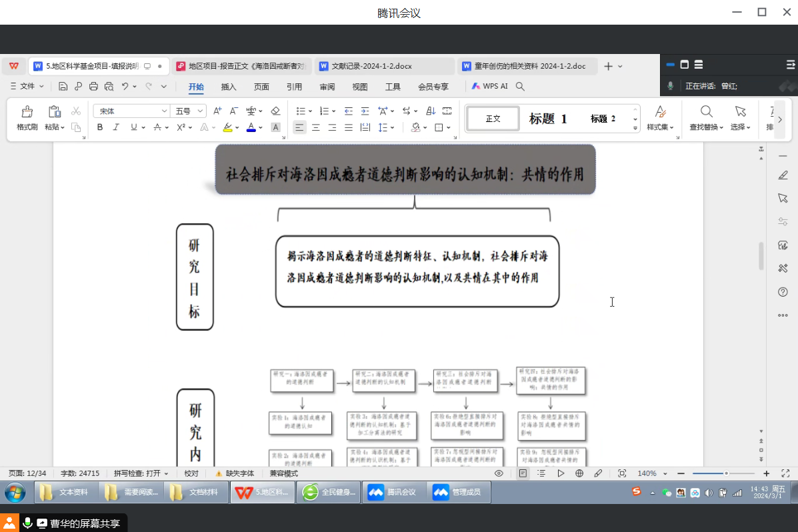Open the font name dropdown showing 宋体
The image size is (798, 532).
coord(131,111)
